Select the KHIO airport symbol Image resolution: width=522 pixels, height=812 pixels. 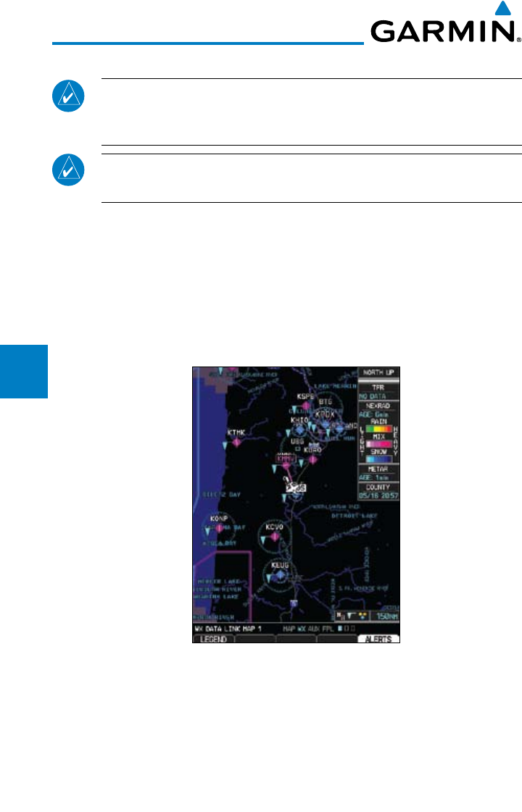coord(299,430)
